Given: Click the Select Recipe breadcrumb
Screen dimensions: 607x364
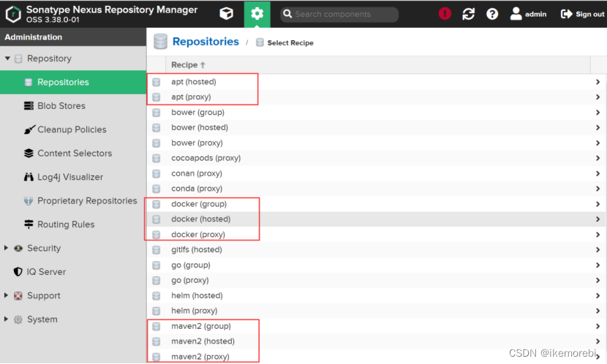Looking at the screenshot, I should pyautogui.click(x=290, y=42).
